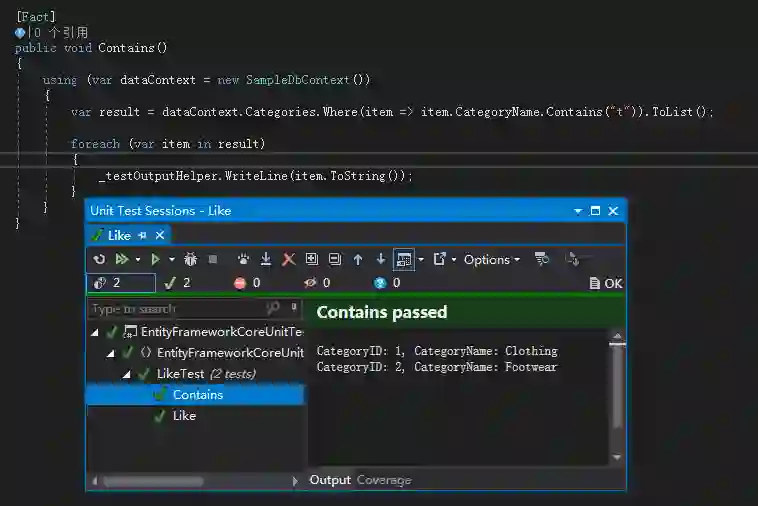Run all tests with double-arrow icon
This screenshot has height=506, width=758.
pos(121,260)
